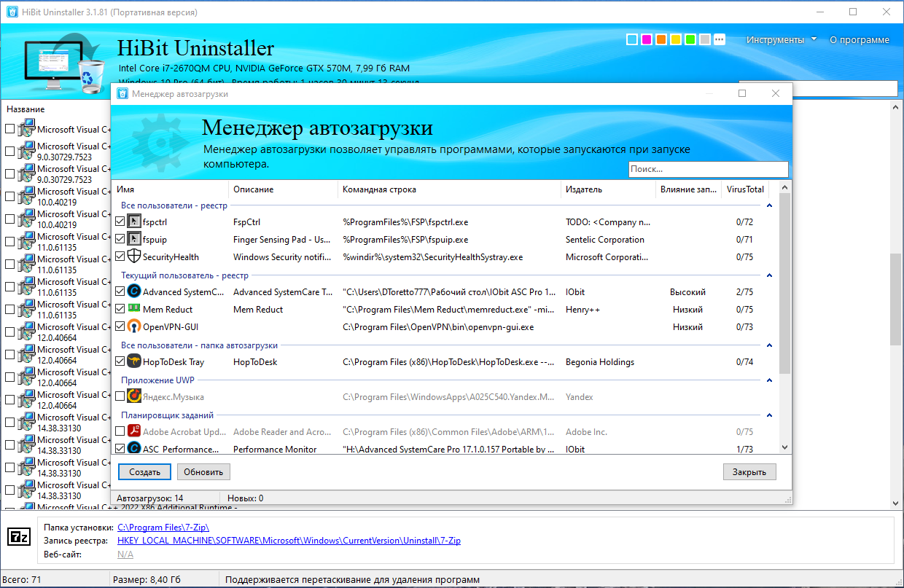904x588 pixels.
Task: Disable the fspctrl startup checkbox
Action: [120, 222]
